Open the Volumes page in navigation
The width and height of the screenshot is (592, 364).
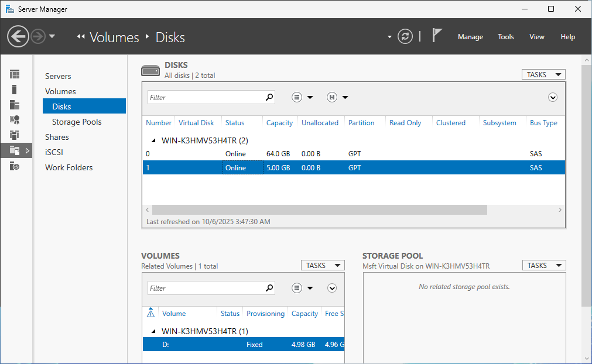[60, 91]
